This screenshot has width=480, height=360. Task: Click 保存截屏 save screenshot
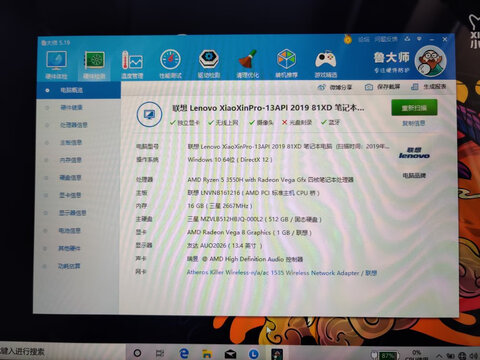(x=382, y=87)
